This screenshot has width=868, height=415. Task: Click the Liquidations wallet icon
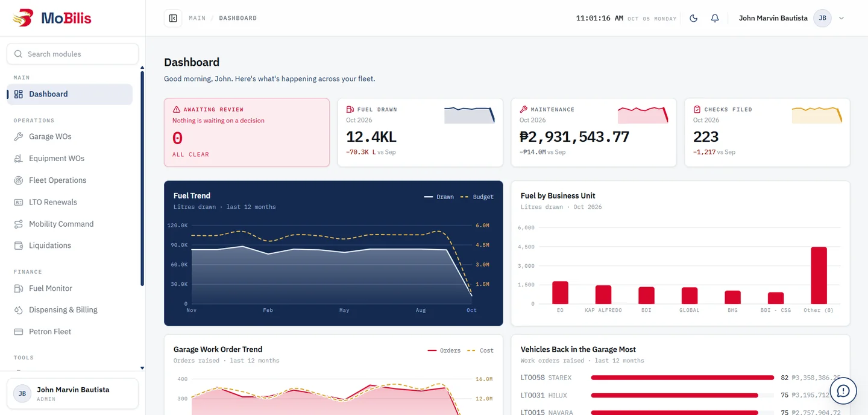coord(19,246)
